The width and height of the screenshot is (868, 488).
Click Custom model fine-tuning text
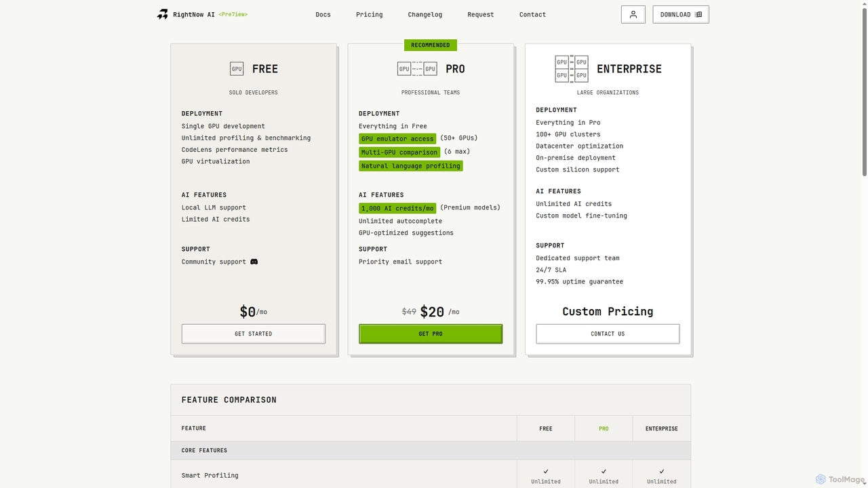[582, 216]
